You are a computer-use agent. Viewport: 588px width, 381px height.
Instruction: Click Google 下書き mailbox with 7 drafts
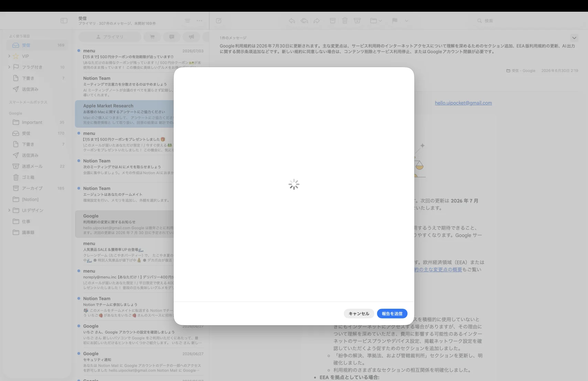37,144
